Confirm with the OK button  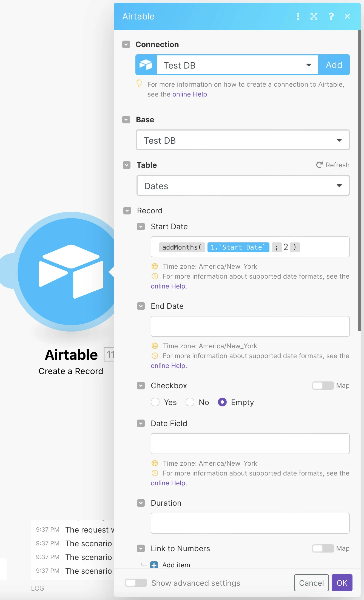coord(342,583)
